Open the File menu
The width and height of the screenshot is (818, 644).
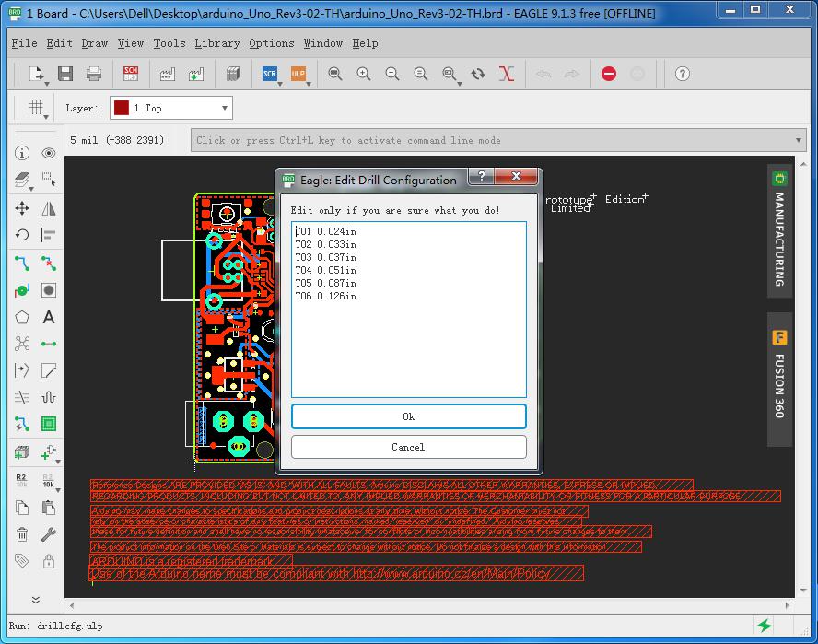25,43
